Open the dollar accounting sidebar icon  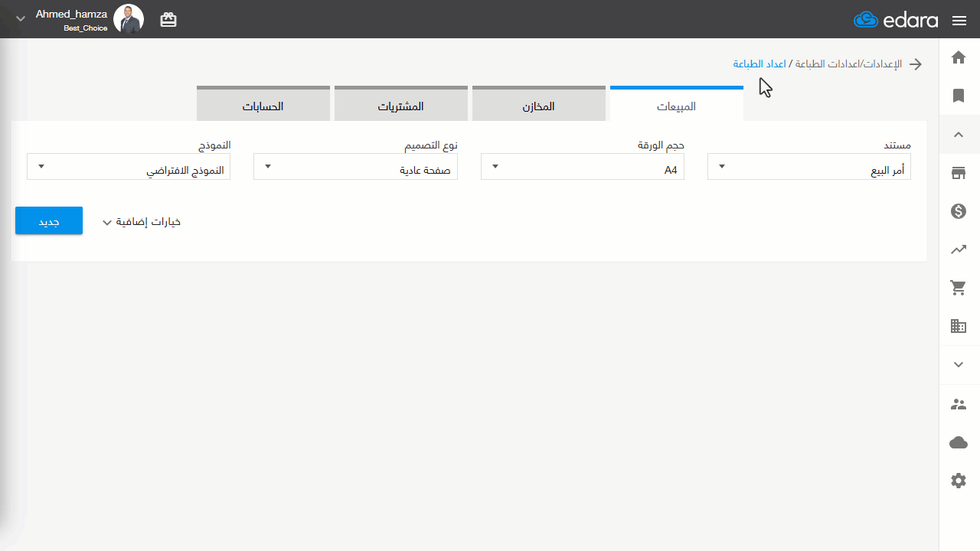959,211
